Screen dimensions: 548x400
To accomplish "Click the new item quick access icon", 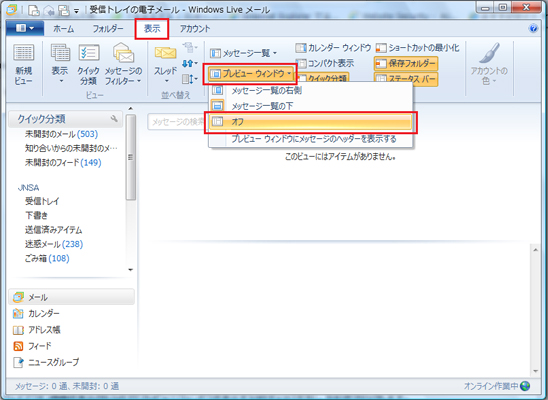I will [x=34, y=10].
